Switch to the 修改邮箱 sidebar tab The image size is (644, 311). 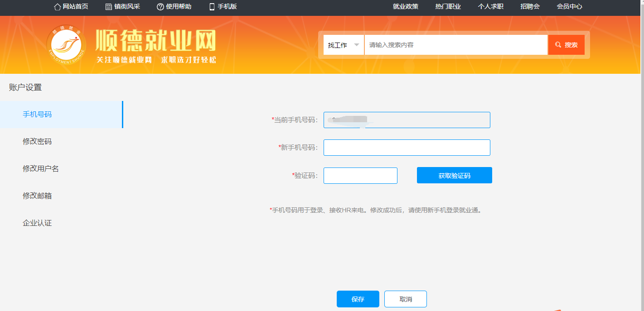point(37,196)
